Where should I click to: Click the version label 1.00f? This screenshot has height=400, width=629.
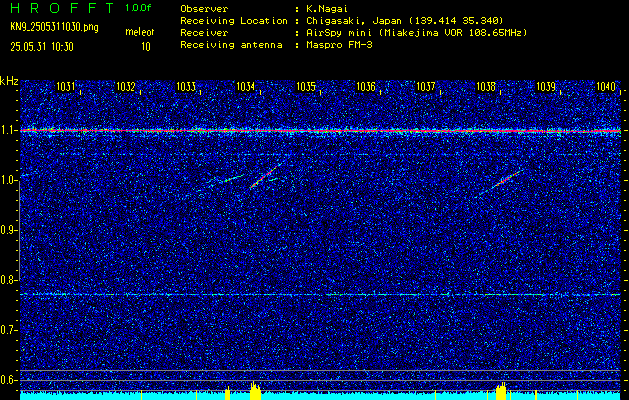[x=138, y=8]
